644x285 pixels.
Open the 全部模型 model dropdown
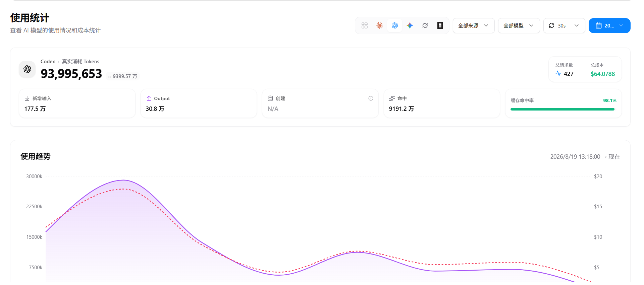click(x=519, y=25)
